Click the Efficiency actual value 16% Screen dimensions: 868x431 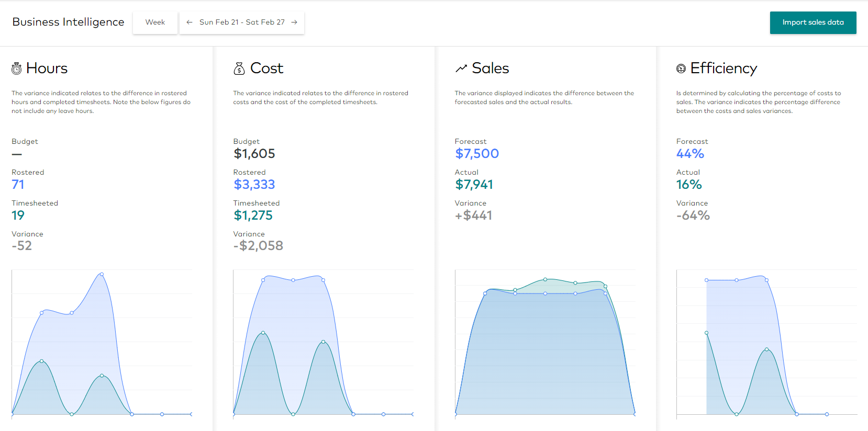click(688, 185)
